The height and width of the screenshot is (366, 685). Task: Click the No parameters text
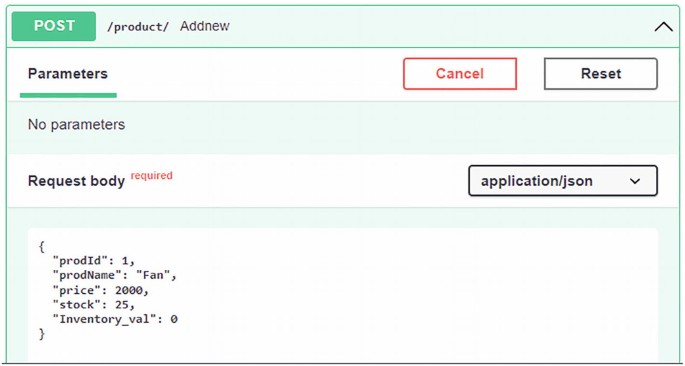(x=76, y=125)
